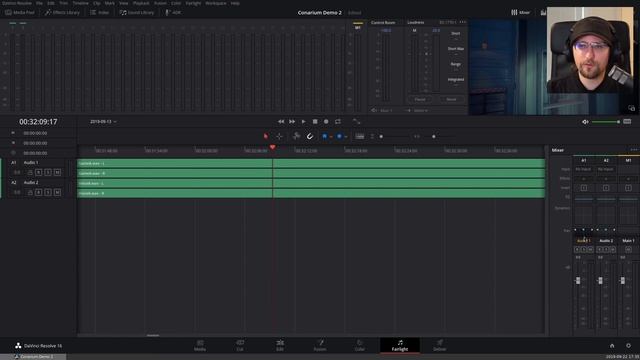Screen dimensions: 640x360
Task: Adjust the Audio 1 mixer fader
Action: click(x=578, y=280)
